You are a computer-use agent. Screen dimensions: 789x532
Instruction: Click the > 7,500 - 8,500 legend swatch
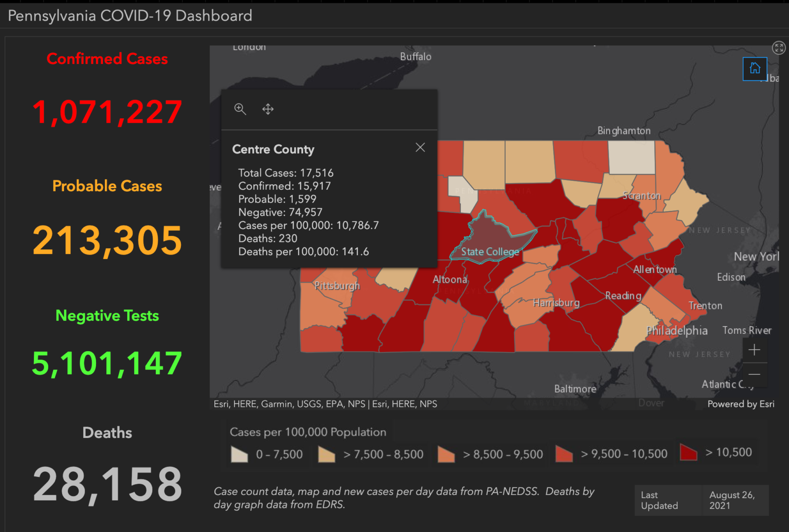click(x=326, y=454)
